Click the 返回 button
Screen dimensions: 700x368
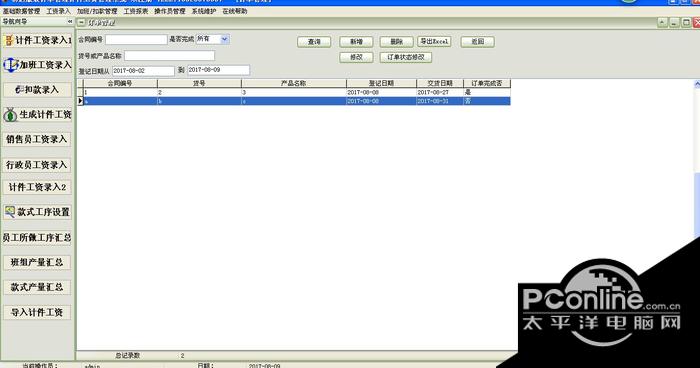pyautogui.click(x=478, y=42)
